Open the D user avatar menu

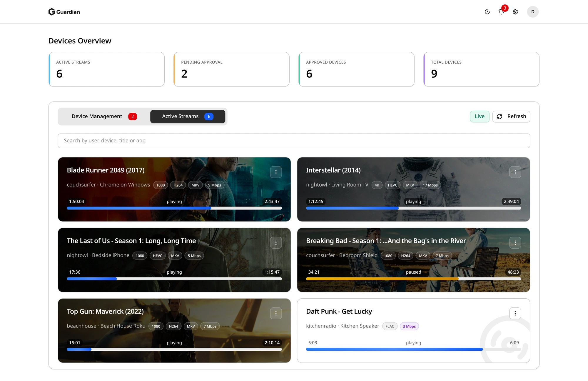coord(532,12)
